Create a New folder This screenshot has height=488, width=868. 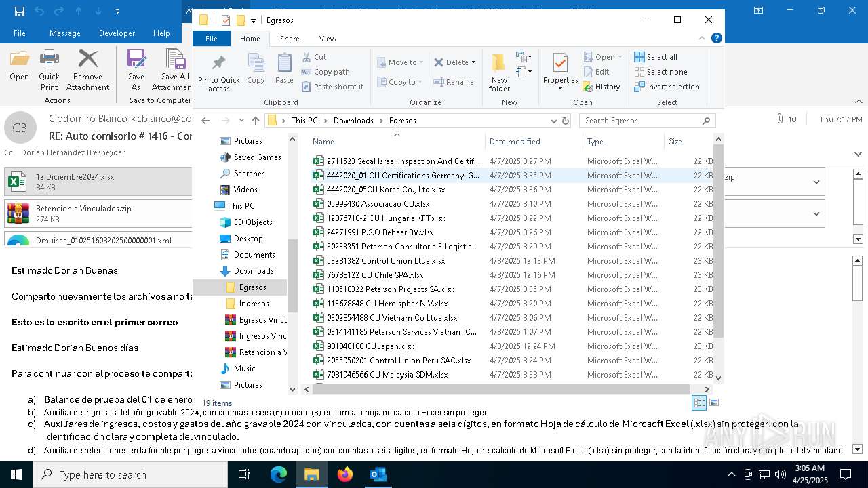[x=499, y=73]
